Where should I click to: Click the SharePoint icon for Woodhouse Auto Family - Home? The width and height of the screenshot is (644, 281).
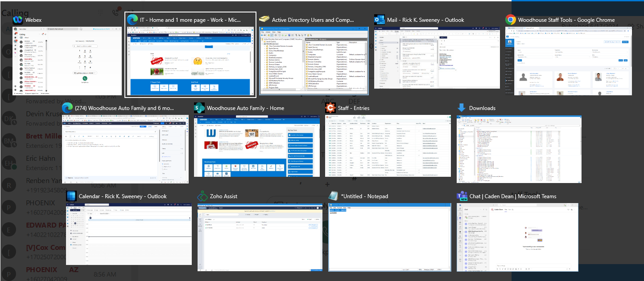click(199, 108)
